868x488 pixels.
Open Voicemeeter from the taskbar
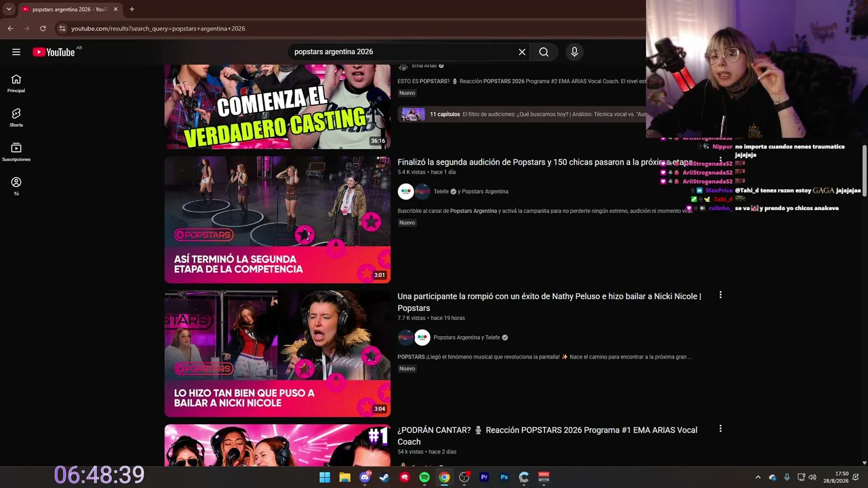click(544, 477)
